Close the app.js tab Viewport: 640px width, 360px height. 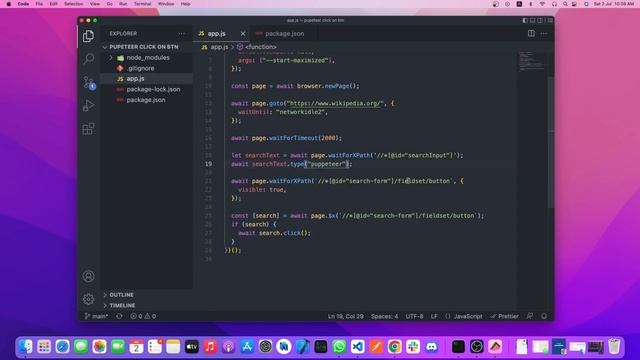(243, 33)
